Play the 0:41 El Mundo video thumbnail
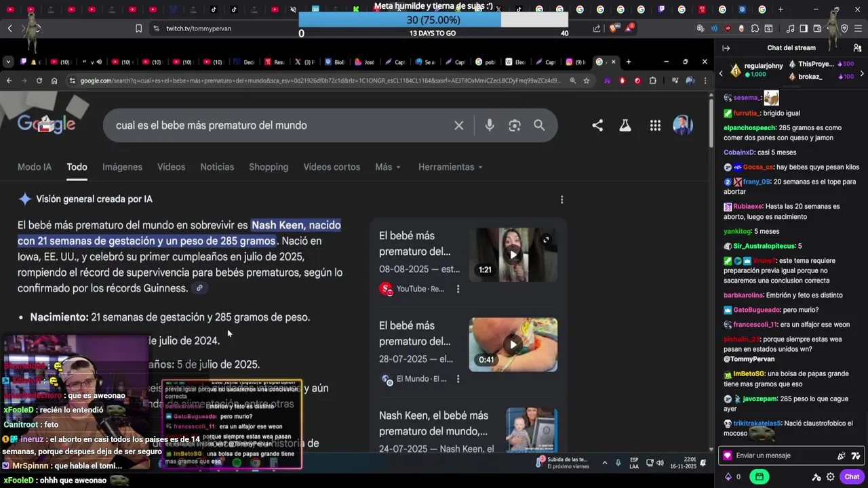The image size is (868, 488). pyautogui.click(x=513, y=344)
